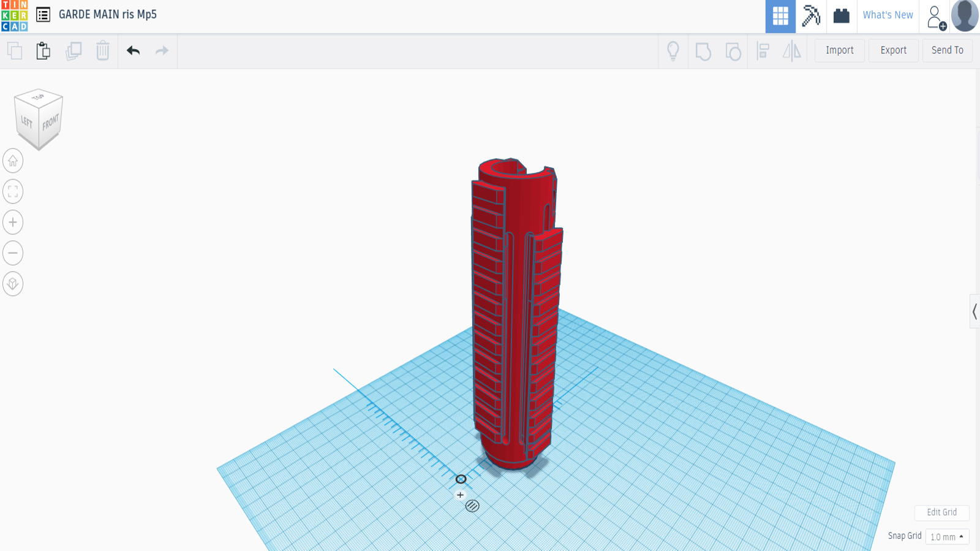Image resolution: width=980 pixels, height=551 pixels.
Task: Zoom in with plus button
Action: tap(13, 222)
